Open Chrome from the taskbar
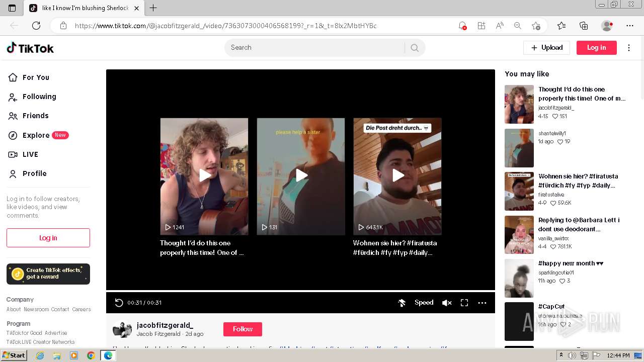Screen dimensions: 644x362 click(x=91, y=355)
